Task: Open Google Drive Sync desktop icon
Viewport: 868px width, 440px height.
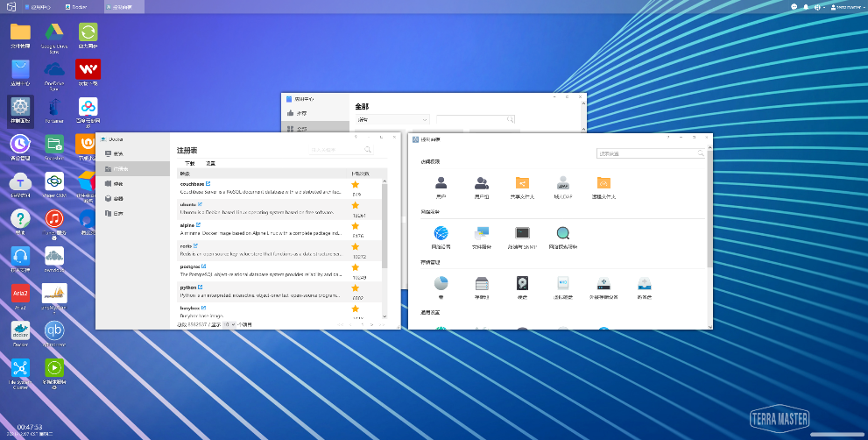Action: (x=54, y=32)
